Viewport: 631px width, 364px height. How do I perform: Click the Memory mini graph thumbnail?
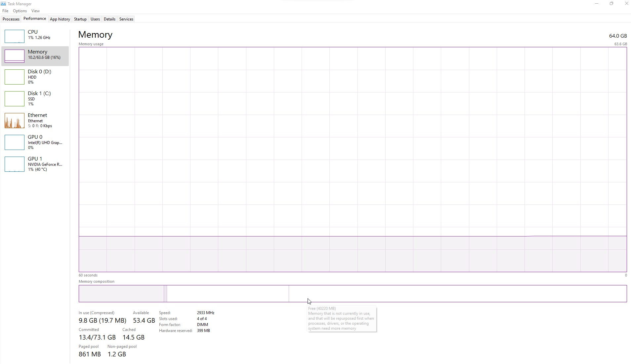pos(15,56)
